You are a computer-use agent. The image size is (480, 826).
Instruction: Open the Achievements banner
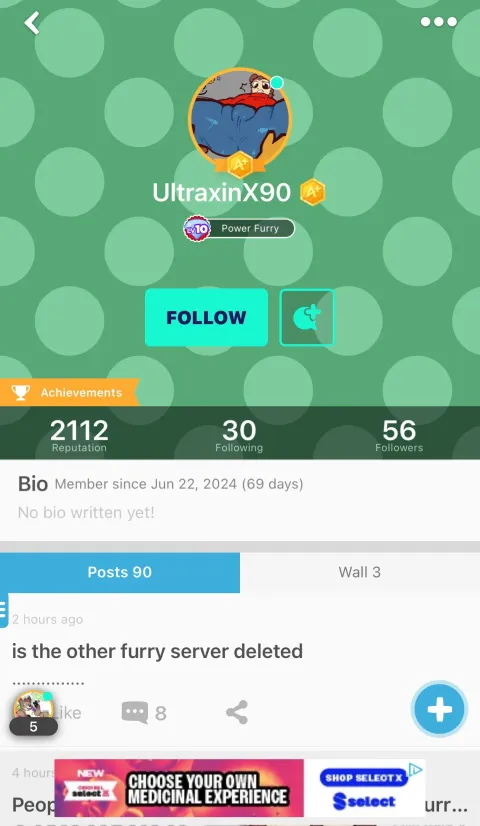coord(68,392)
